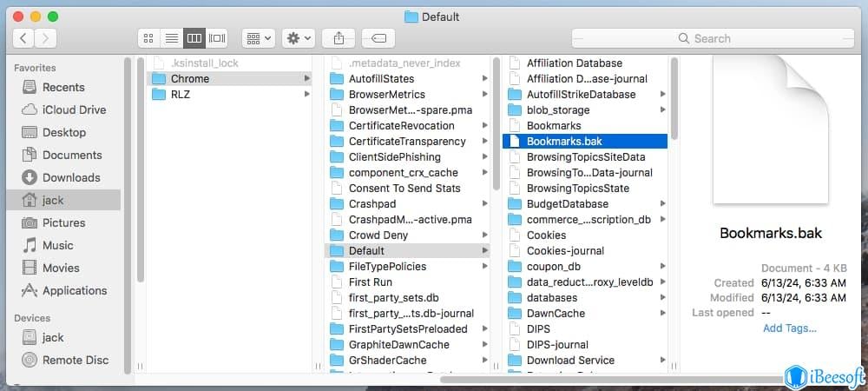Image resolution: width=868 pixels, height=391 pixels.
Task: Open the gear Action menu
Action: coord(299,38)
